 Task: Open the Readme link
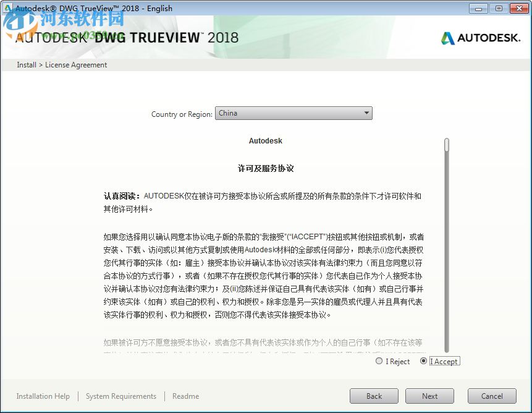tap(185, 396)
